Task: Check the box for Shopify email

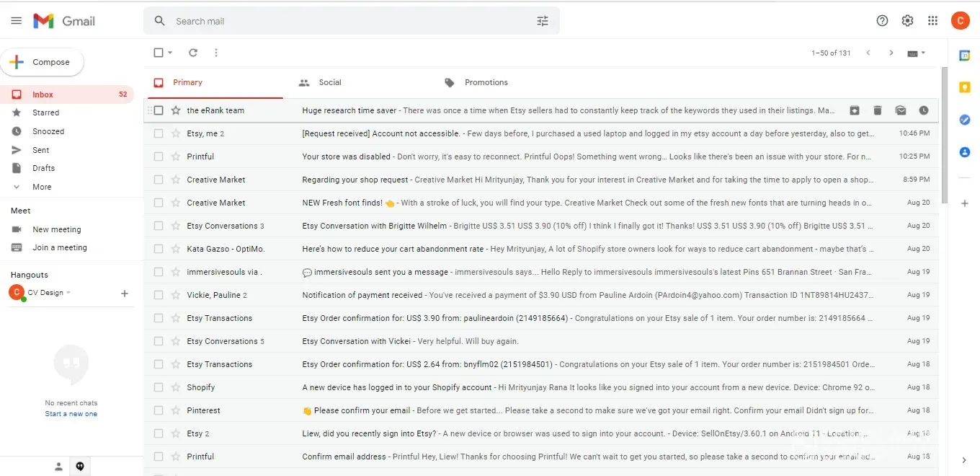Action: 159,387
